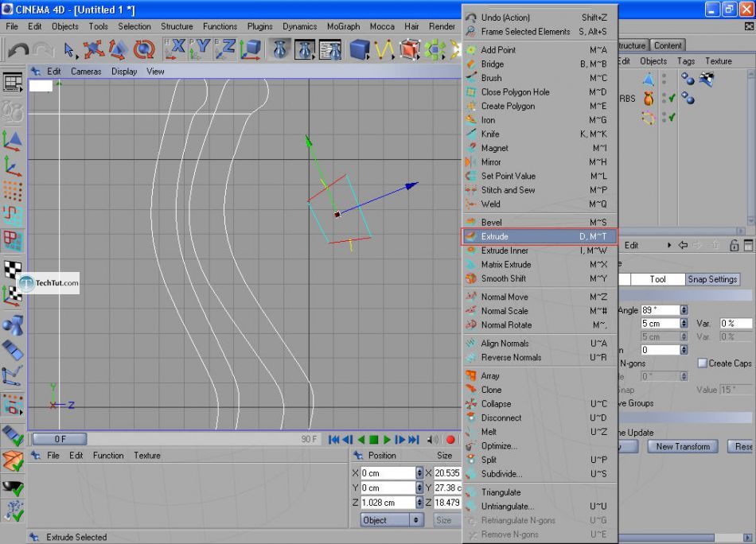This screenshot has height=544, width=756.
Task: Click the Position Z spinner arrows
Action: click(x=419, y=503)
